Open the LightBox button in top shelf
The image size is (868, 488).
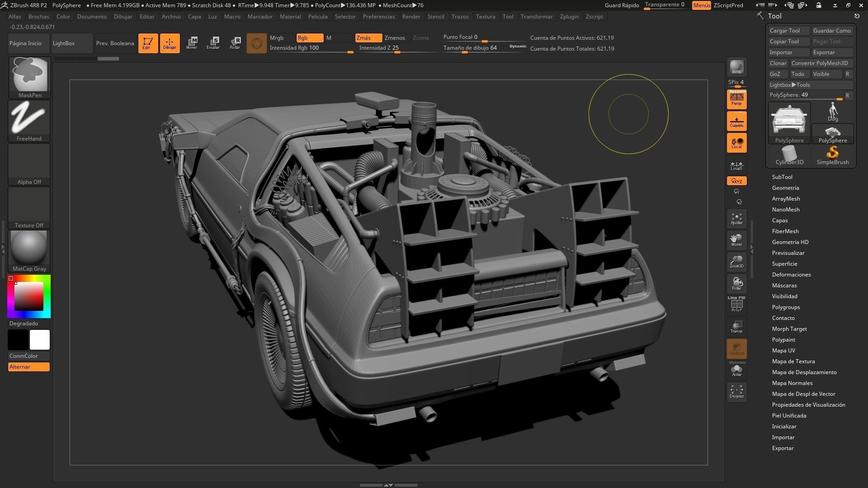tap(72, 43)
